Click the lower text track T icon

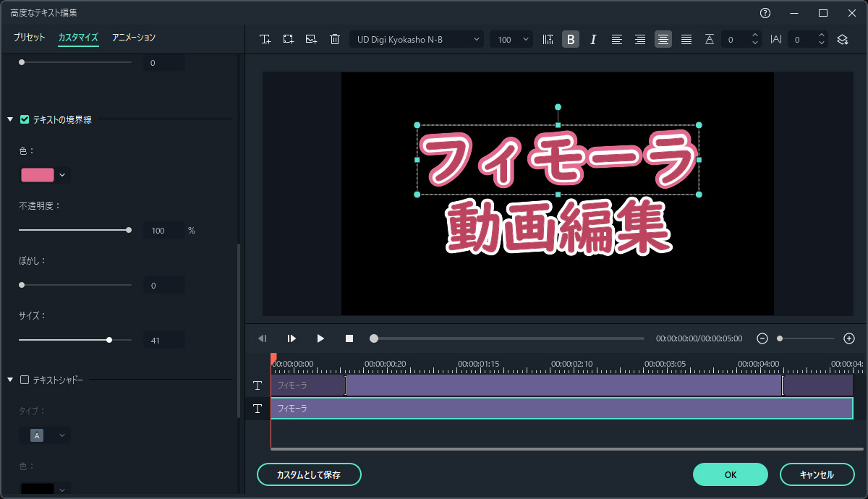pyautogui.click(x=258, y=409)
